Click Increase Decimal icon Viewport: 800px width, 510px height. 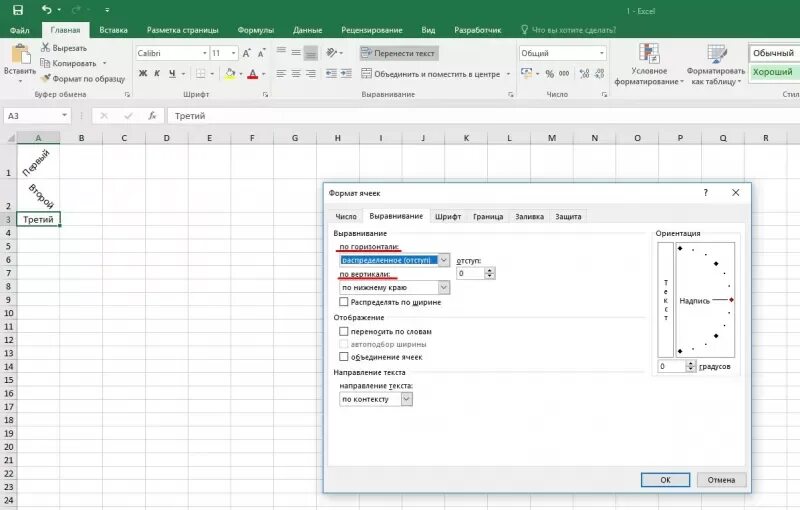click(585, 74)
